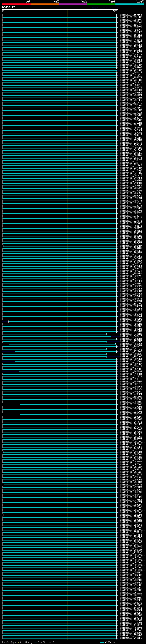Select the UniRef100_A7M6H3 label
The height and width of the screenshot is (644, 146).
pos(131,342)
